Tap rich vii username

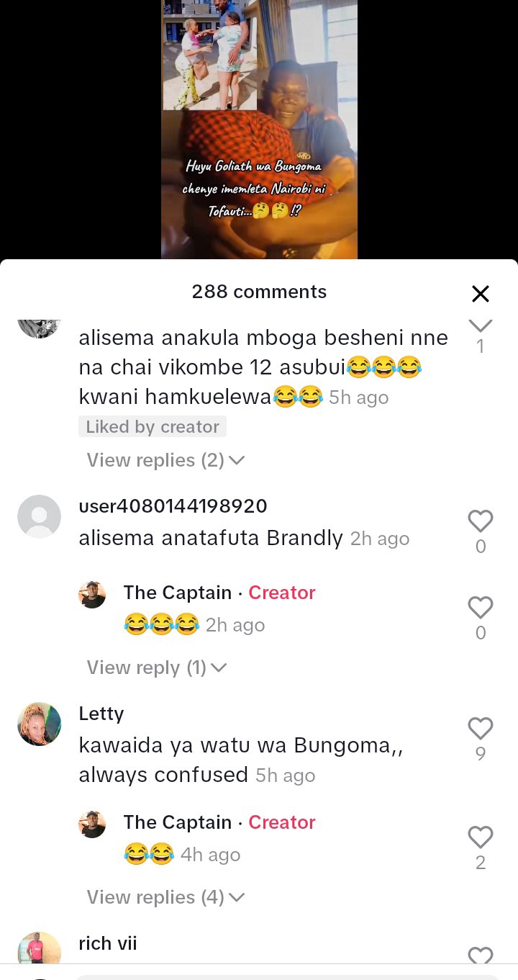[108, 943]
